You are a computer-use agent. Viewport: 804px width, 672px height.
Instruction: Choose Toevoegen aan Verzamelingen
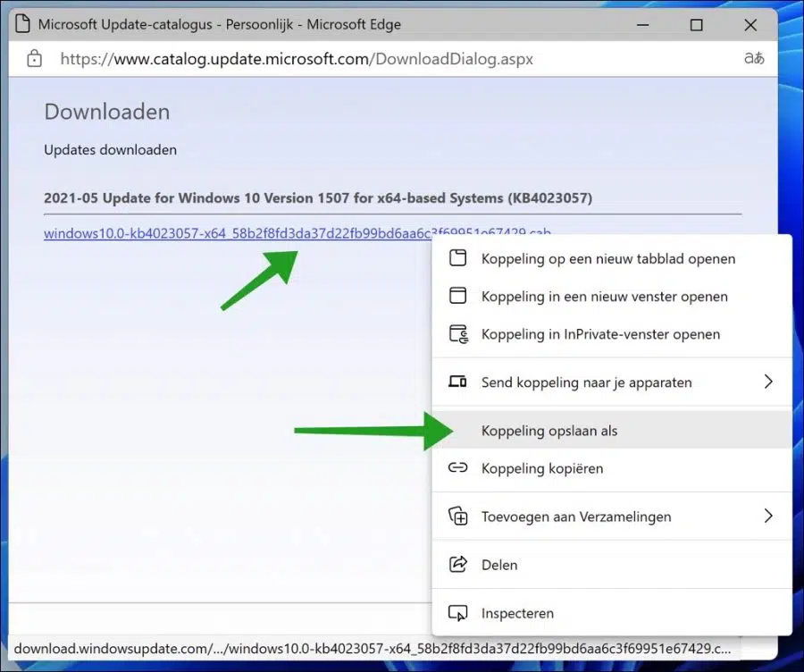click(x=612, y=517)
